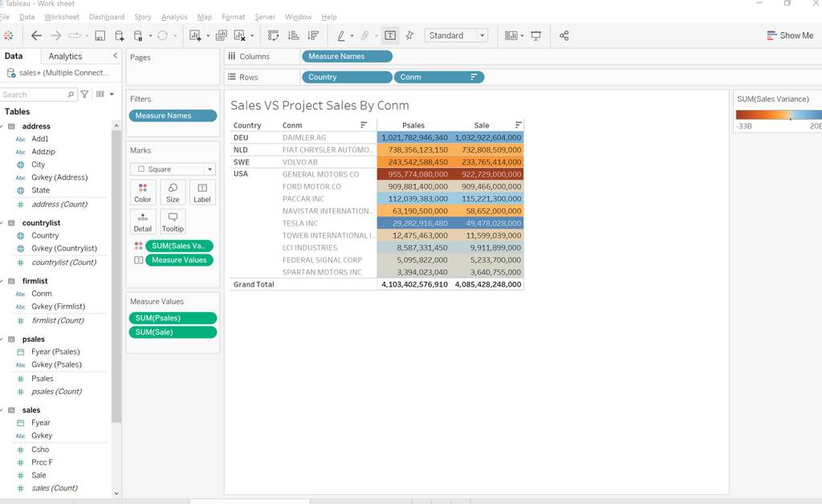This screenshot has height=504, width=822.
Task: Open the Help menu
Action: tap(328, 17)
